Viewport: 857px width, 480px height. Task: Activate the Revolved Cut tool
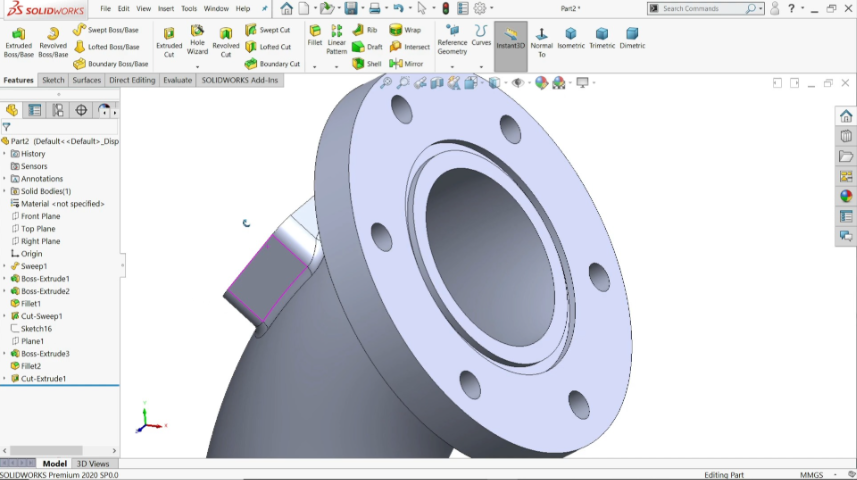[x=226, y=42]
